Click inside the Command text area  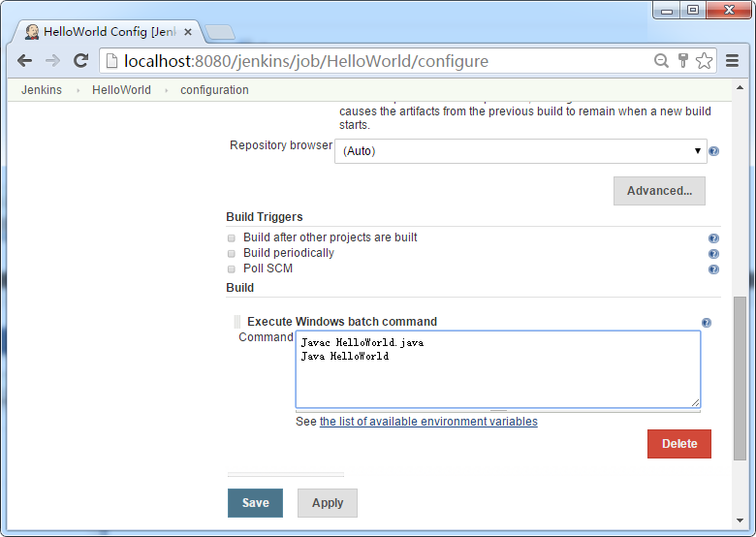(497, 369)
